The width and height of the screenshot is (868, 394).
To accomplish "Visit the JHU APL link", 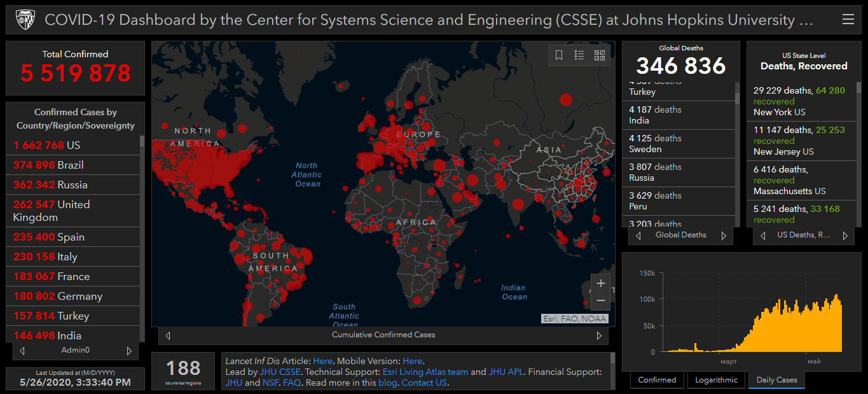I will tap(507, 372).
